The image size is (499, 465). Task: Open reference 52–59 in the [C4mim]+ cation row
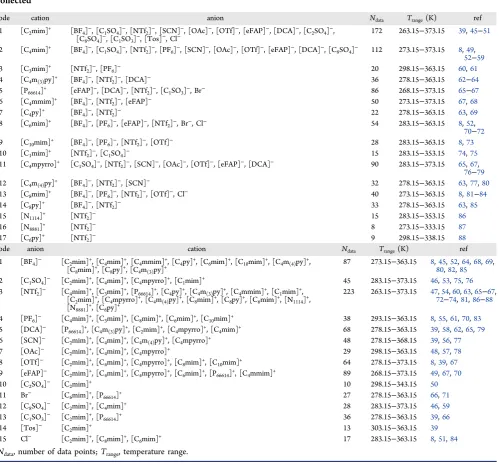tap(474, 58)
